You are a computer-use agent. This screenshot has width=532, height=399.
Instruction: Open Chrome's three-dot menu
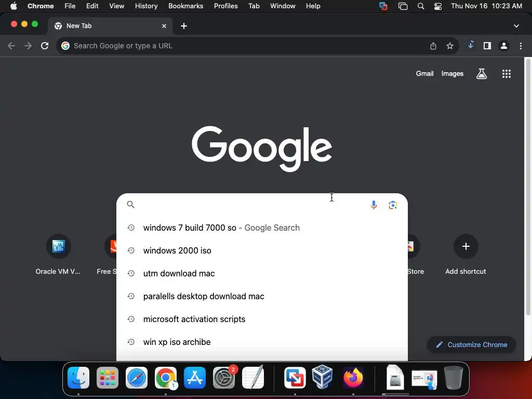(521, 46)
